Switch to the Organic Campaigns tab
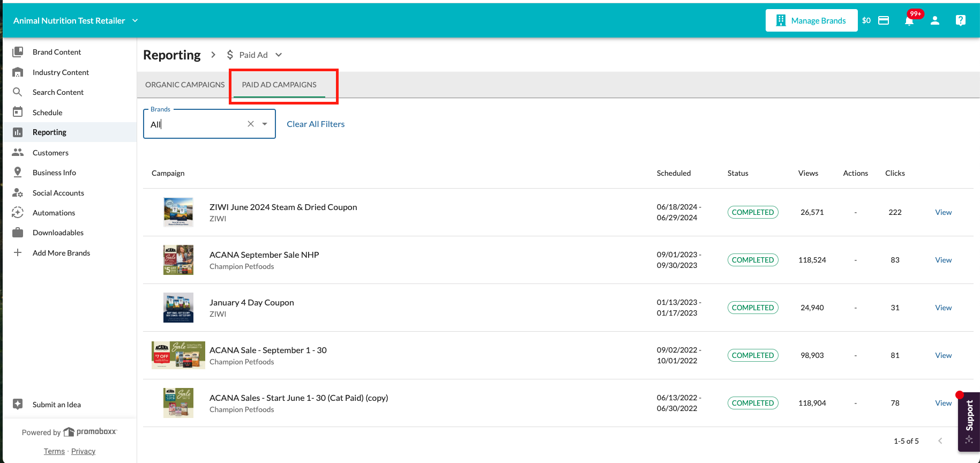 (185, 85)
